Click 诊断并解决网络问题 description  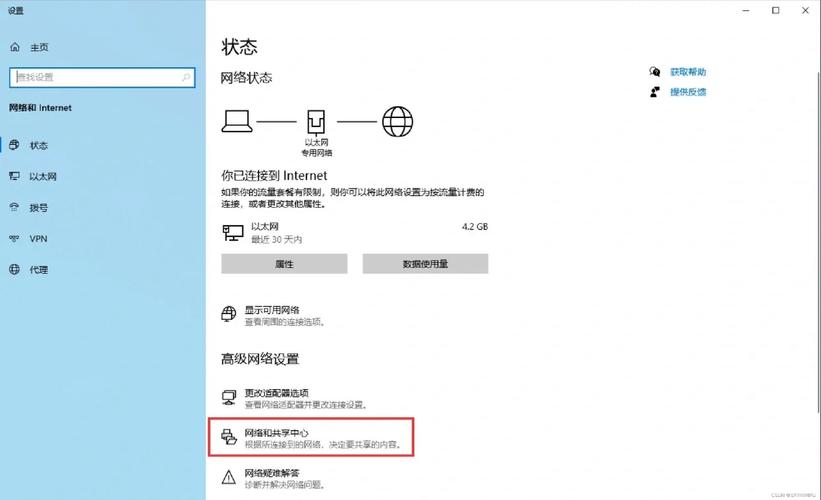pos(286,485)
